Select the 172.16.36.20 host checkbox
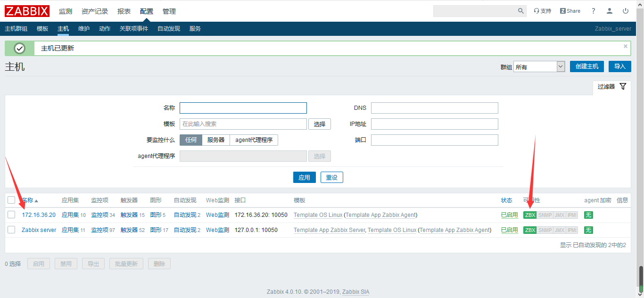Screen dimensions: 644x298 (x=11, y=215)
